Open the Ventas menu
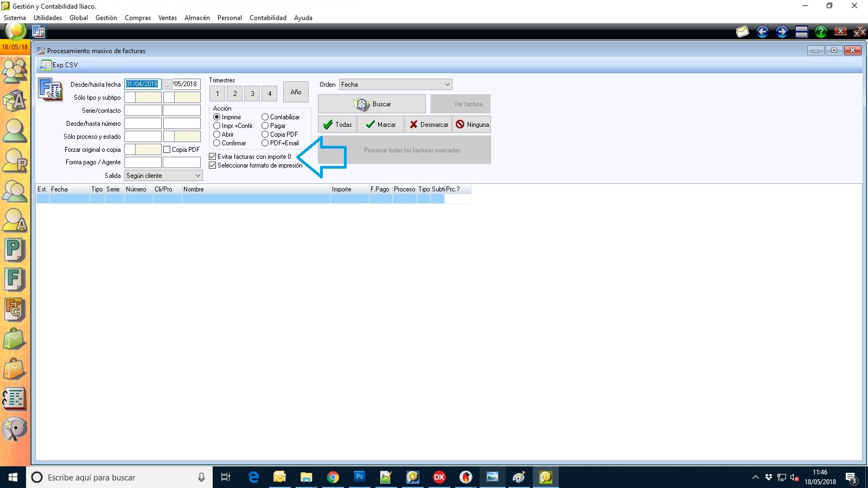The width and height of the screenshot is (868, 488). pos(168,18)
